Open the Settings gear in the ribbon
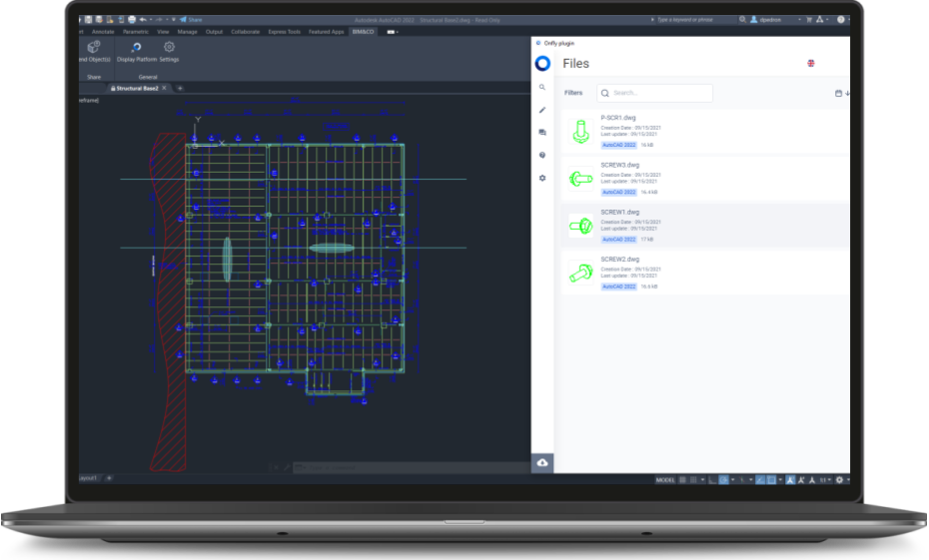 point(169,47)
